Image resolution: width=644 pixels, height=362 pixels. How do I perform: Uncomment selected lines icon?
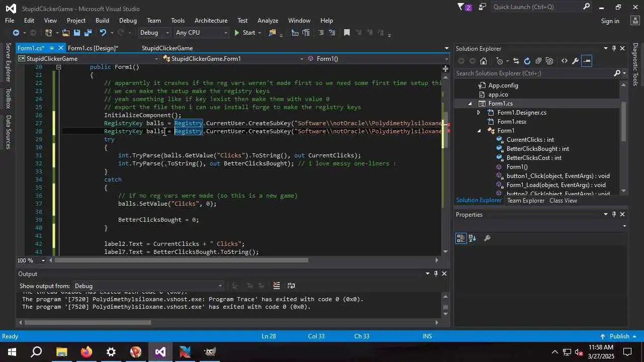click(332, 33)
